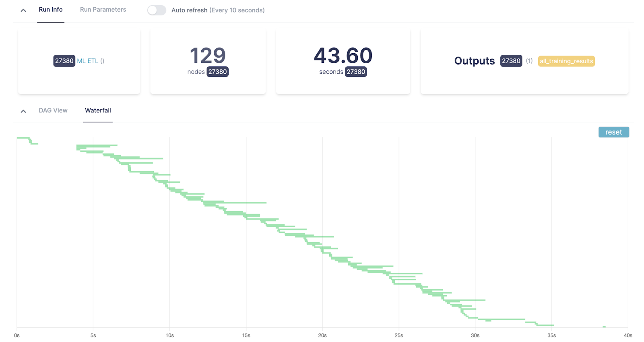Click the all_training_results output tag
Screen dimensions: 644x342
coord(566,61)
